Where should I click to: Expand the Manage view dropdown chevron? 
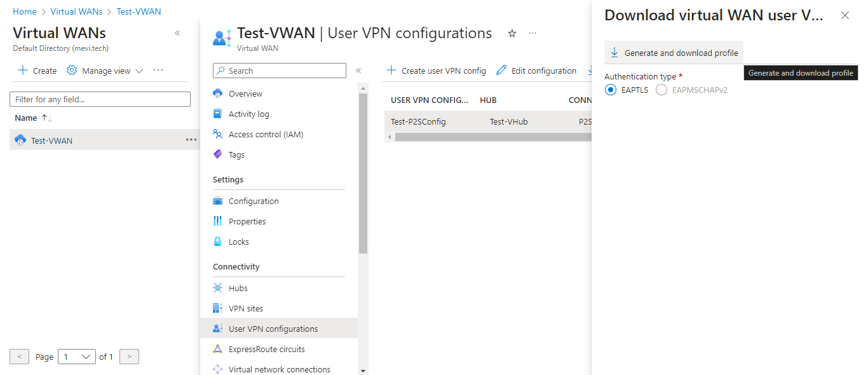pyautogui.click(x=139, y=71)
